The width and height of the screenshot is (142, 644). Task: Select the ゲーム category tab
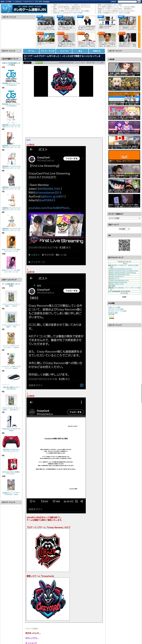point(31,51)
